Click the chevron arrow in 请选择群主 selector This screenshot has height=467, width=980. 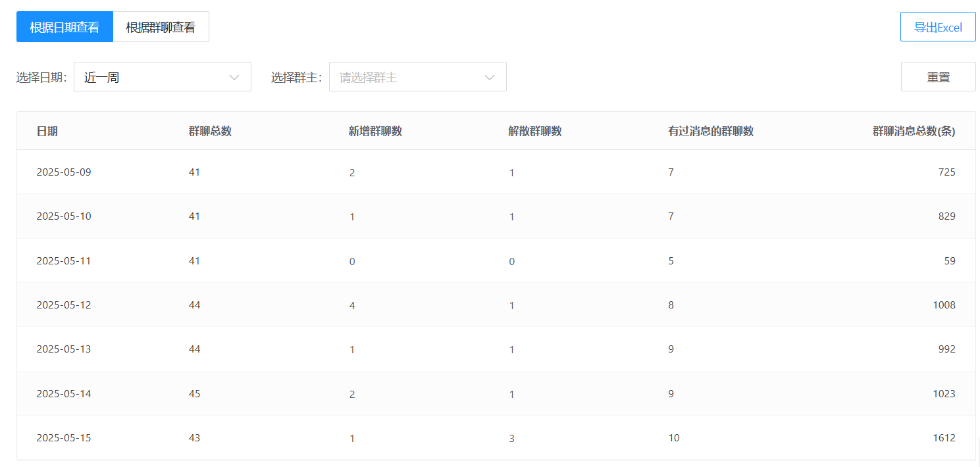tap(490, 78)
